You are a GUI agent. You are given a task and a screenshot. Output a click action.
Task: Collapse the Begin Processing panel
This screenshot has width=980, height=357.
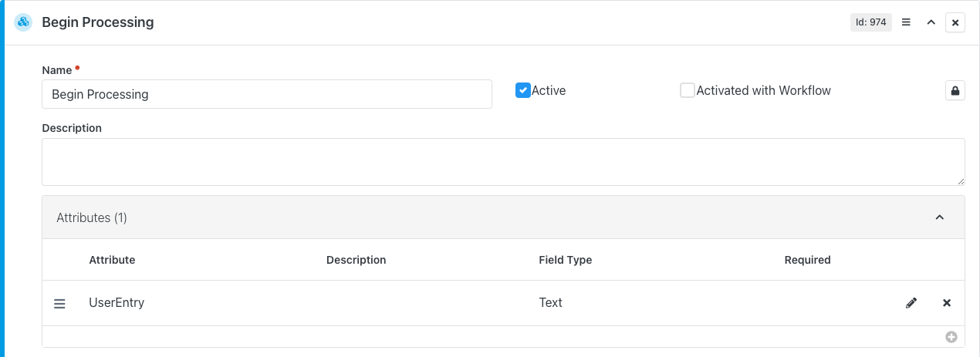coord(931,22)
